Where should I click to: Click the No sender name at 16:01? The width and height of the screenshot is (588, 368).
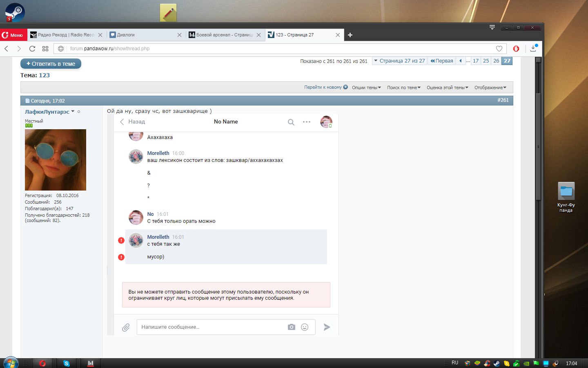[150, 214]
